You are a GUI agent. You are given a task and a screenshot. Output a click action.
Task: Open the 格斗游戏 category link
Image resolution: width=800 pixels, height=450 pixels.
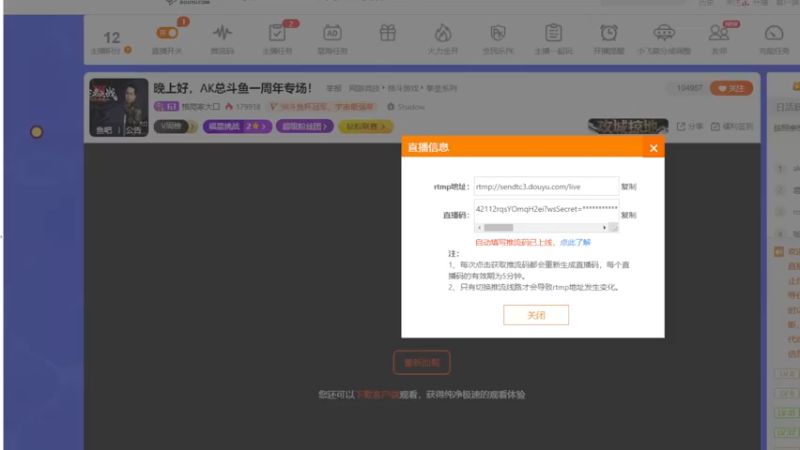click(x=403, y=88)
